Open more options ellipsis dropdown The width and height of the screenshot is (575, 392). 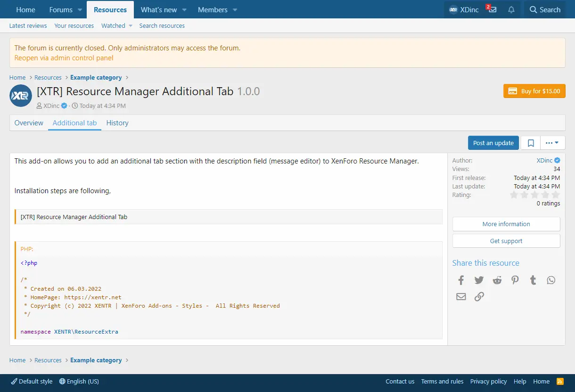point(552,143)
